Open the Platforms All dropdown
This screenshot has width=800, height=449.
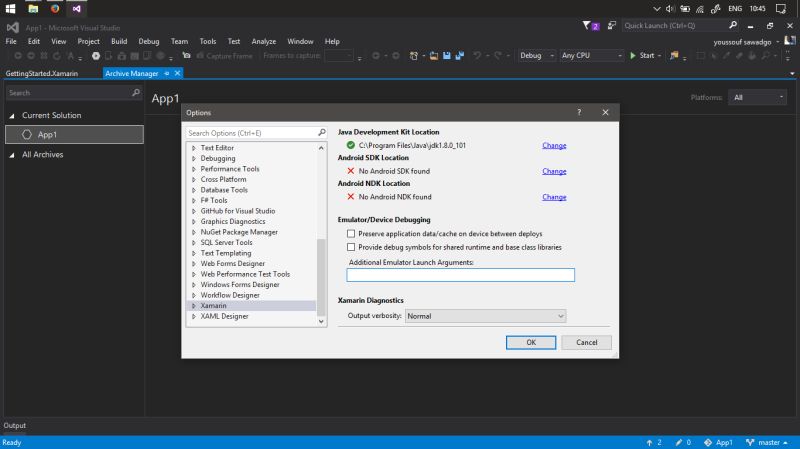757,97
